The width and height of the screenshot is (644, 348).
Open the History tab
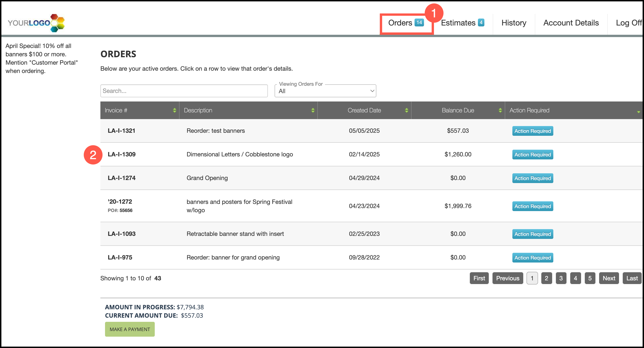[514, 23]
